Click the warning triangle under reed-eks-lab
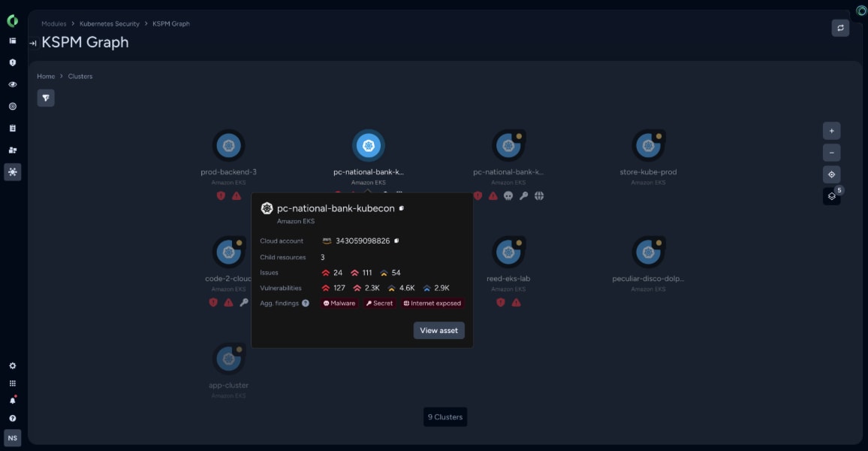Screen dimensions: 868x451 click(x=516, y=302)
